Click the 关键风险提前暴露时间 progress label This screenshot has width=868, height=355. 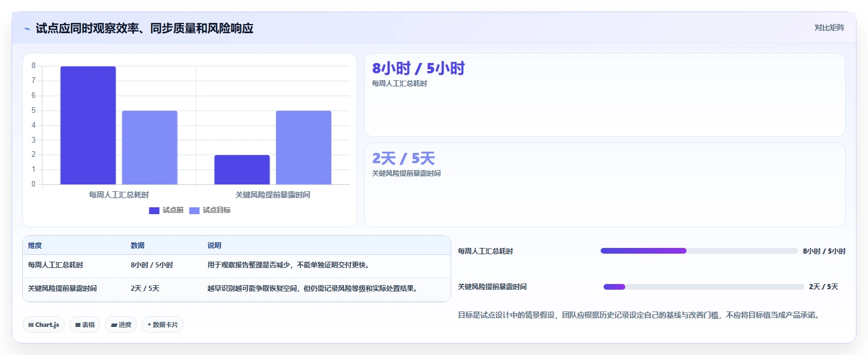tap(492, 287)
